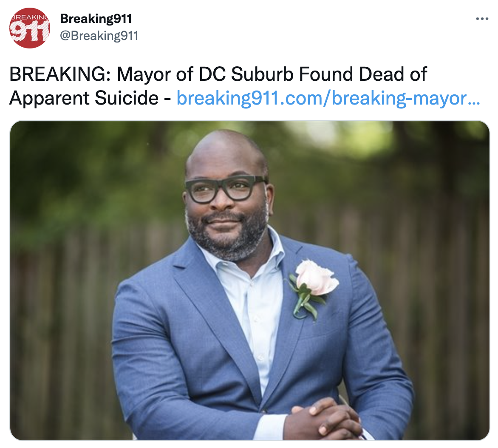Open the Breaking911 red profile avatar
498x448 pixels.
click(30, 28)
